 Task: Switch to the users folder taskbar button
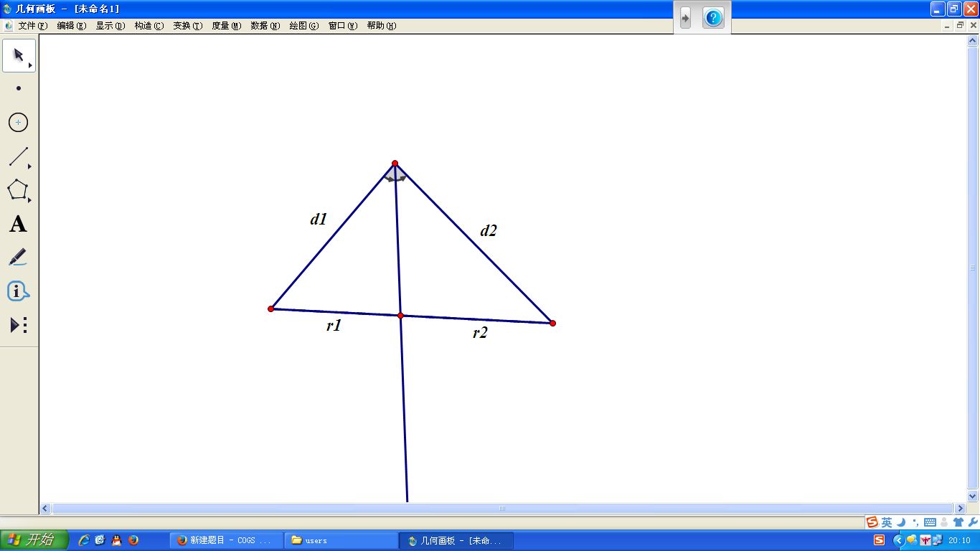pyautogui.click(x=341, y=540)
